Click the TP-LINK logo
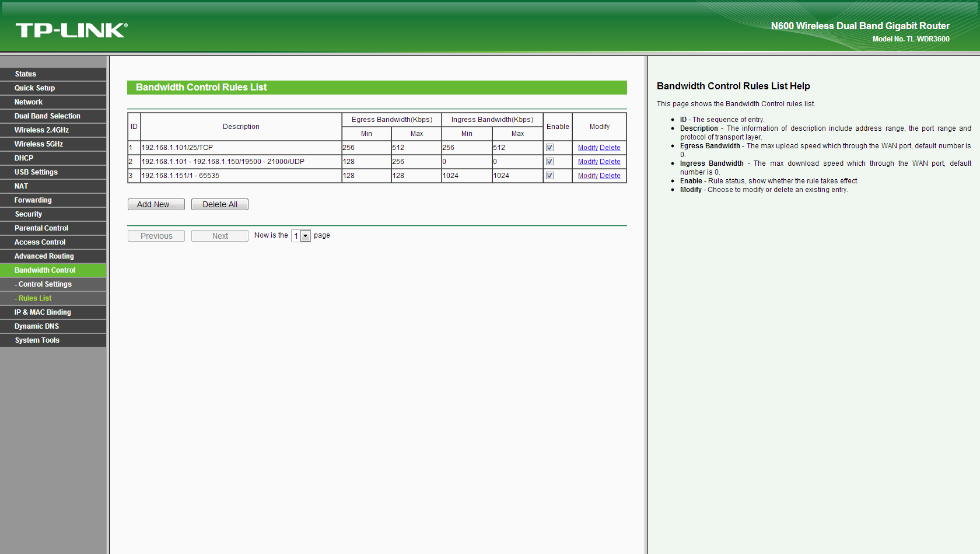 pos(71,30)
